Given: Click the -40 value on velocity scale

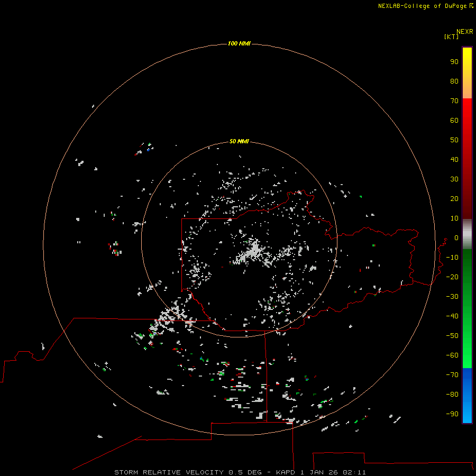Looking at the screenshot, I should (452, 316).
